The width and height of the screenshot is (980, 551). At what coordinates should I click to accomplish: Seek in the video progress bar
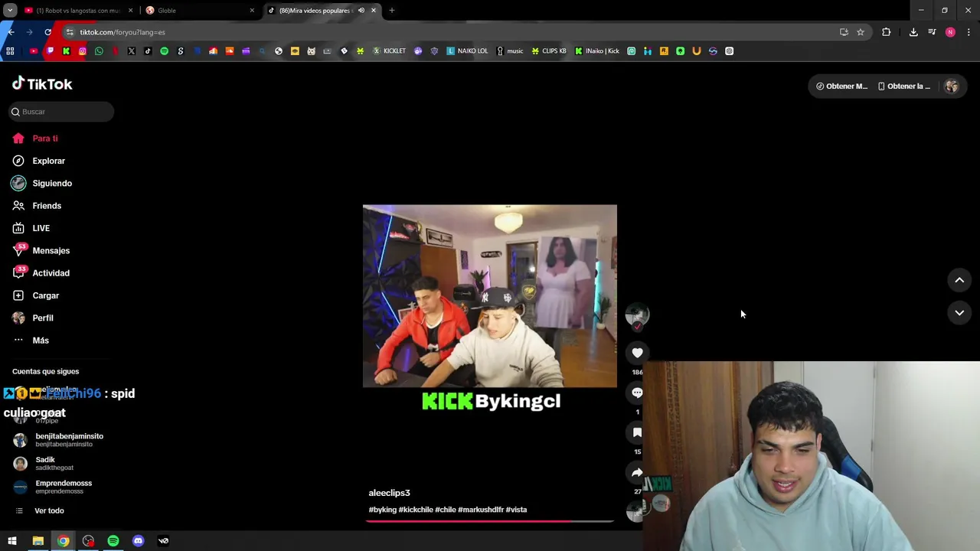490,521
